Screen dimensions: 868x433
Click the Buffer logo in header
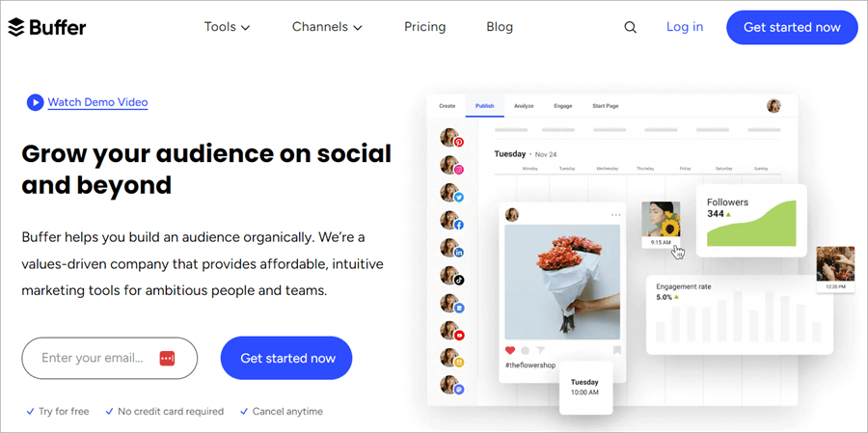[47, 27]
